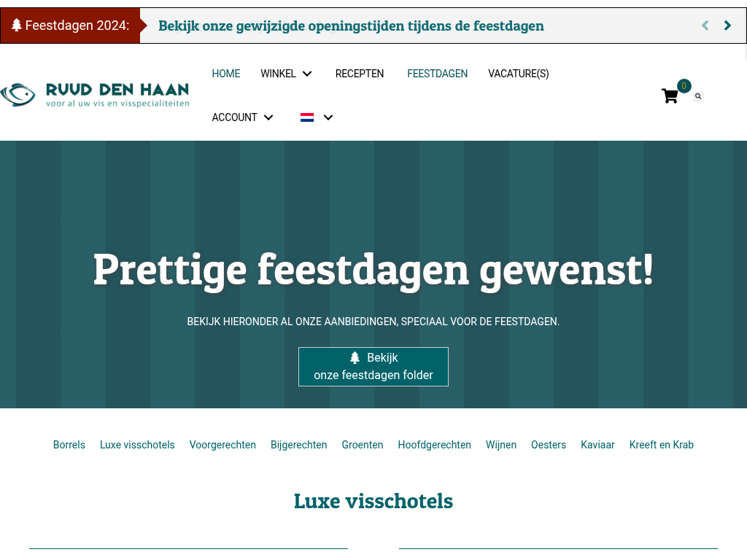
Task: Expand the Account menu chevron
Action: [268, 117]
